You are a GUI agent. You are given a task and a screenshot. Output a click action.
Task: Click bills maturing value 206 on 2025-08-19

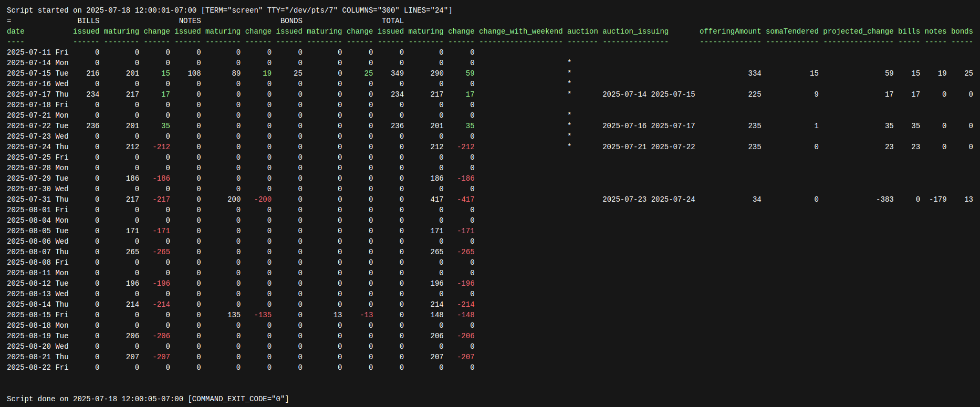(x=133, y=336)
